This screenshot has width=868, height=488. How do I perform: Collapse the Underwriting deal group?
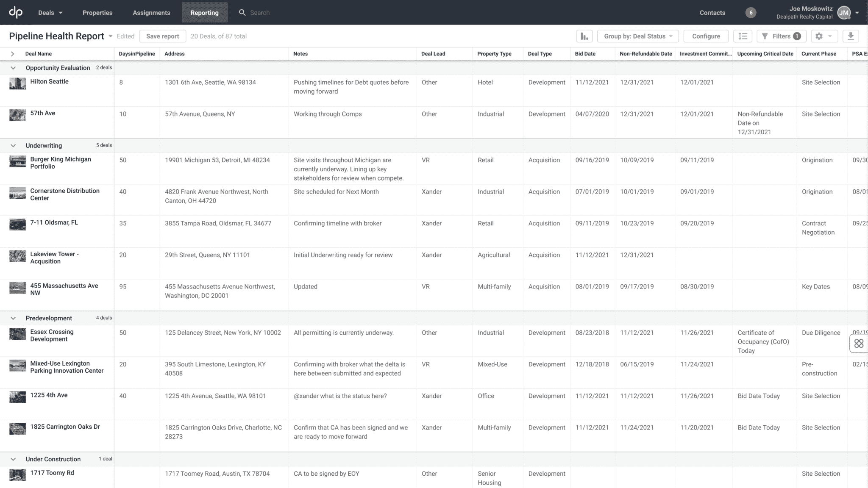pos(13,145)
